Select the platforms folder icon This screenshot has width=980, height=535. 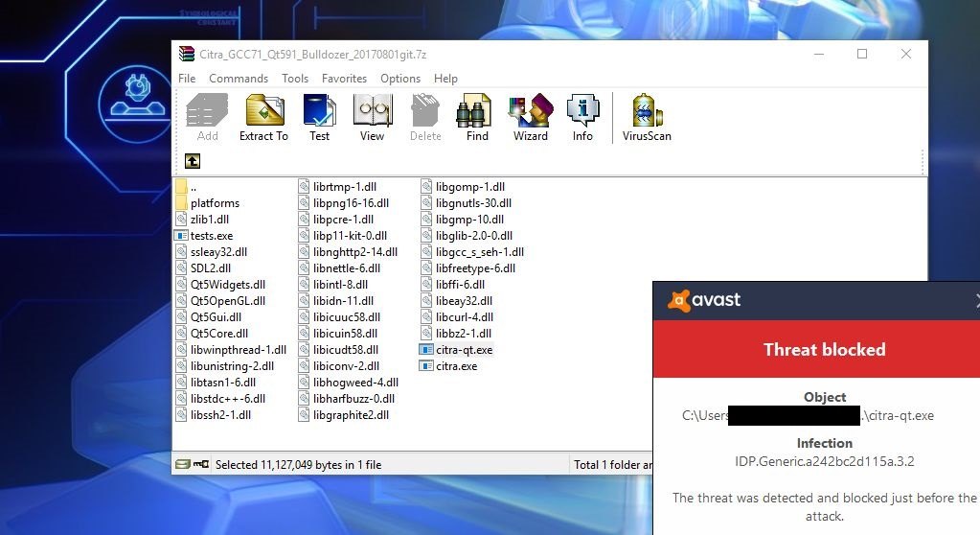pos(181,202)
